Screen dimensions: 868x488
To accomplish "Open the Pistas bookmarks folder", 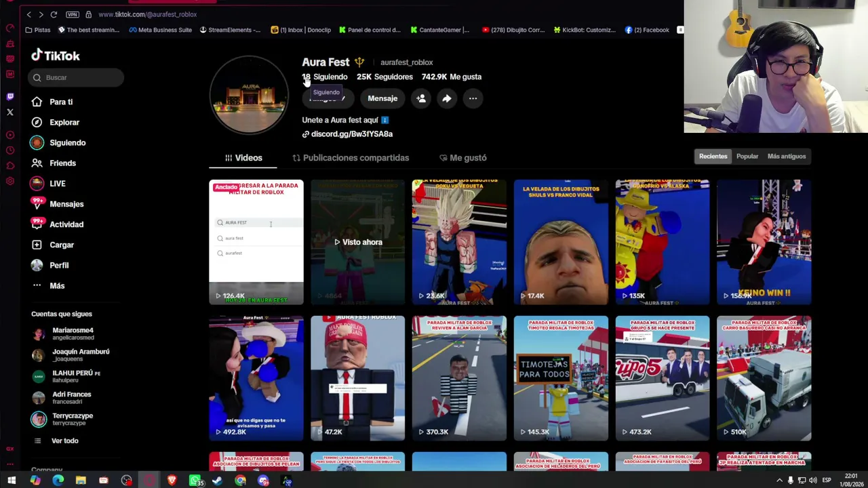I will (x=38, y=30).
